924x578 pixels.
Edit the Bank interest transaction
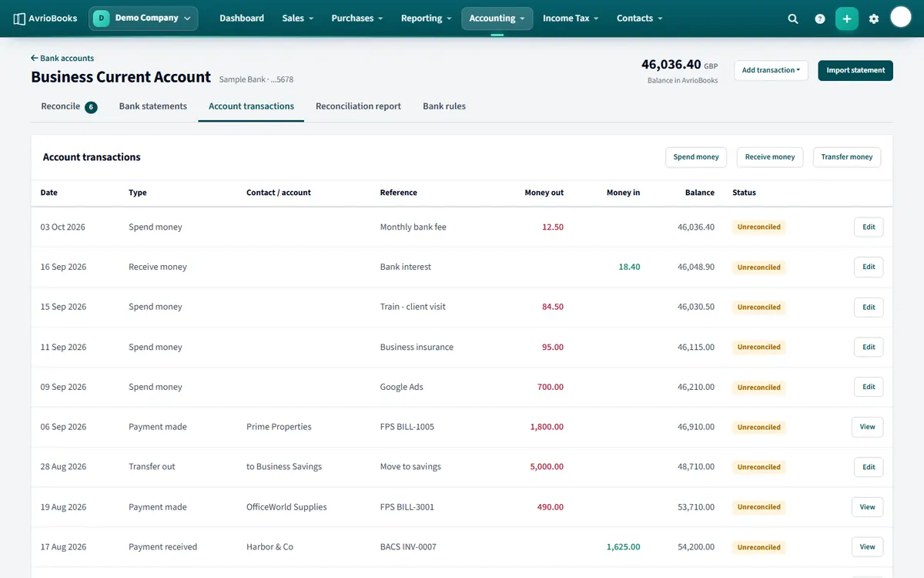pyautogui.click(x=869, y=267)
